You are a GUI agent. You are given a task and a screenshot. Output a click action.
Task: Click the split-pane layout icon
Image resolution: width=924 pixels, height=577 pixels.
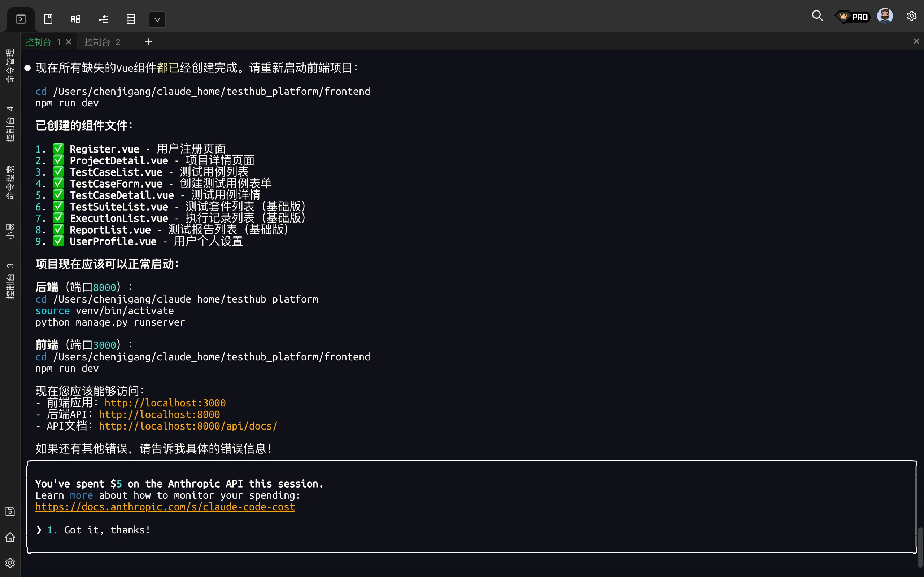75,19
